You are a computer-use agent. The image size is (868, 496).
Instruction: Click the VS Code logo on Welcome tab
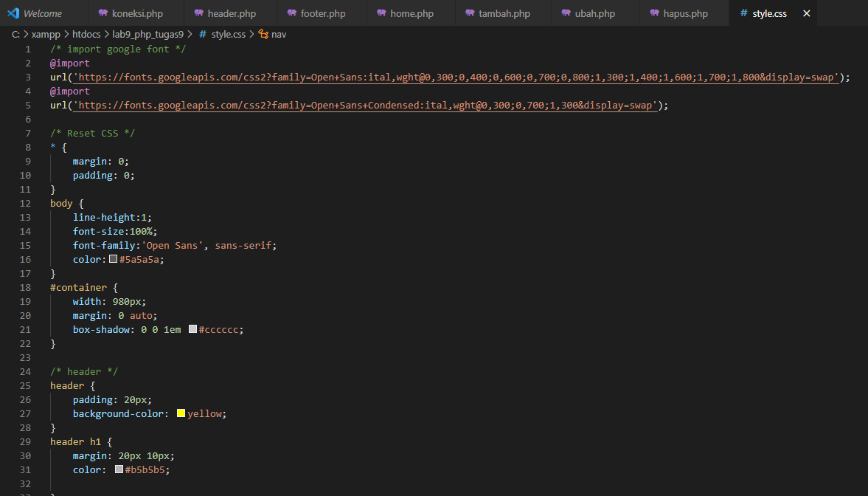tap(13, 13)
